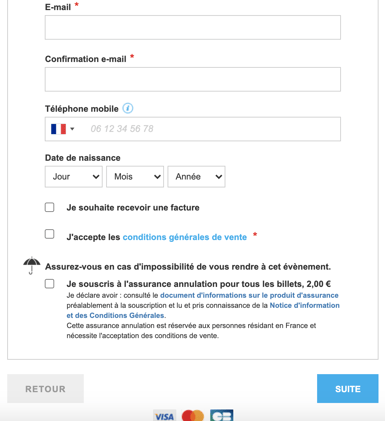Open country code selector arrow

coord(72,129)
